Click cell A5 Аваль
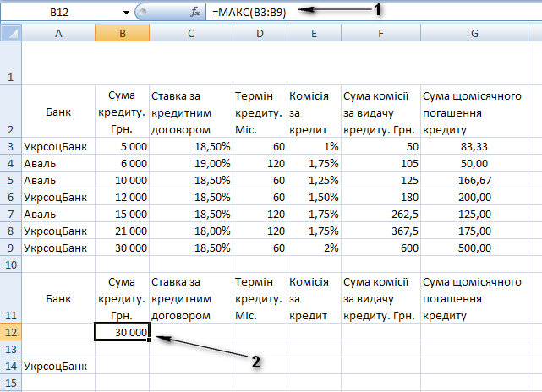Viewport: 542px width, 392px height. pyautogui.click(x=58, y=180)
